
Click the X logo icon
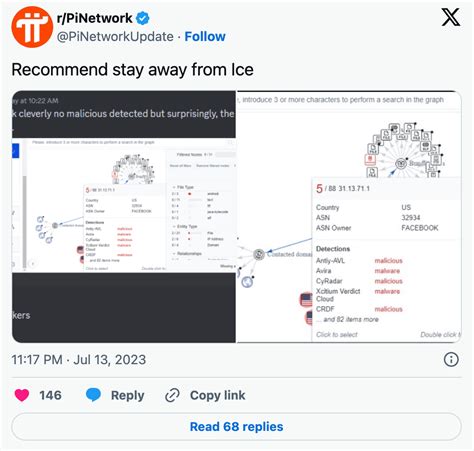pyautogui.click(x=451, y=17)
